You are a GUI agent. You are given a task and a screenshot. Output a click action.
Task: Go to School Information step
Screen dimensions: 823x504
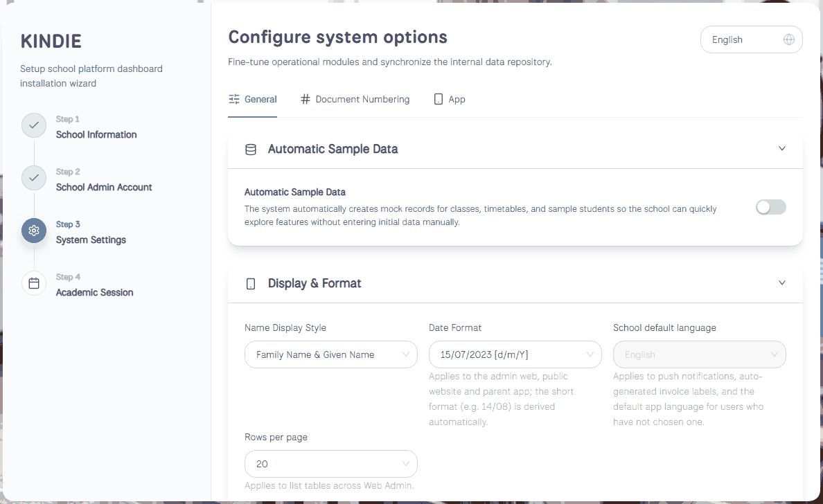click(x=96, y=134)
